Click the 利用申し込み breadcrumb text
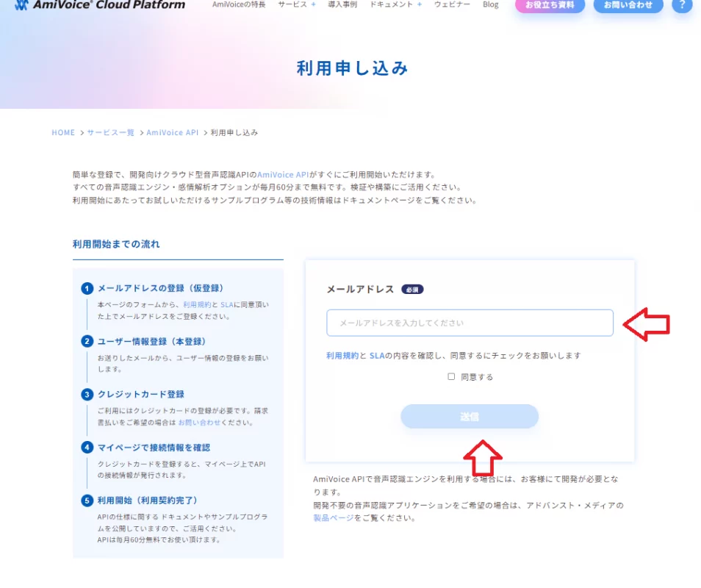 coord(234,132)
